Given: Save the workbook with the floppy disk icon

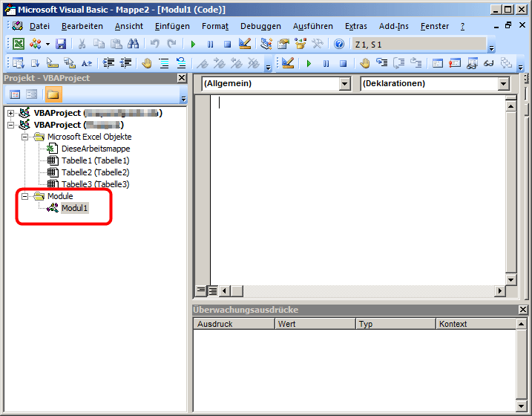Looking at the screenshot, I should coord(61,44).
